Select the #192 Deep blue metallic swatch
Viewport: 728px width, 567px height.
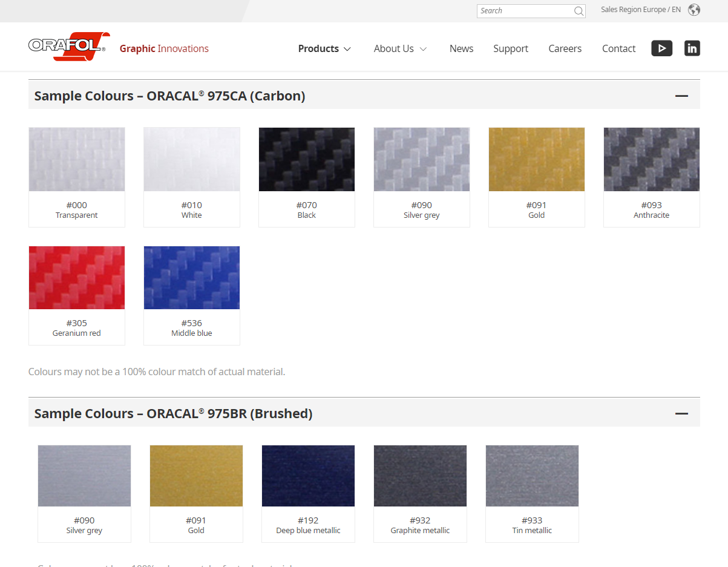308,494
